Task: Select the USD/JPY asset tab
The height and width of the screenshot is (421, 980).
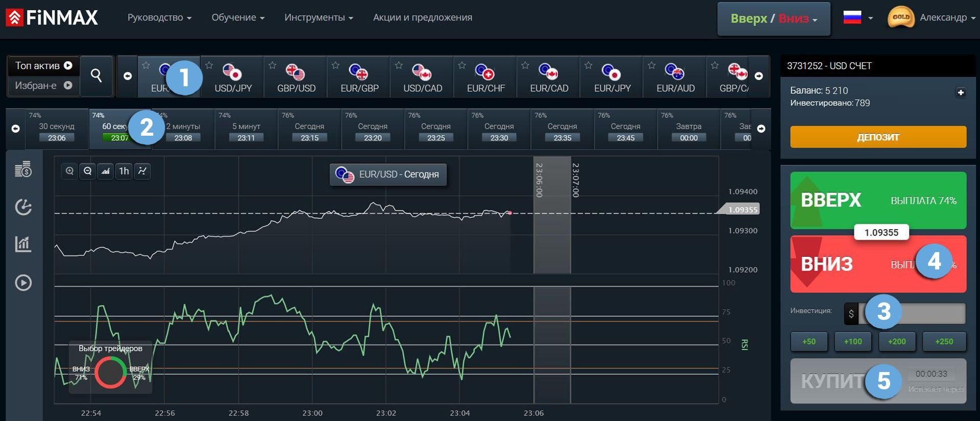Action: click(233, 77)
